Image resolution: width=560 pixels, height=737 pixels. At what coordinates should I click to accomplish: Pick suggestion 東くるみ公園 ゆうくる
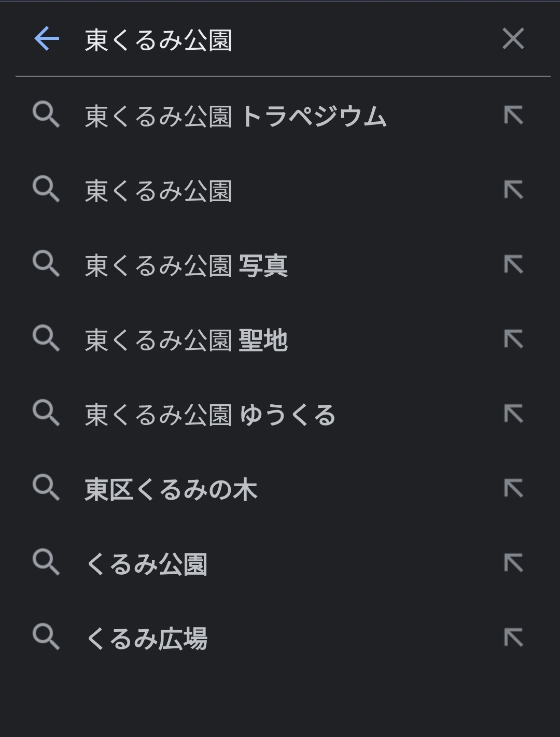[x=210, y=415]
